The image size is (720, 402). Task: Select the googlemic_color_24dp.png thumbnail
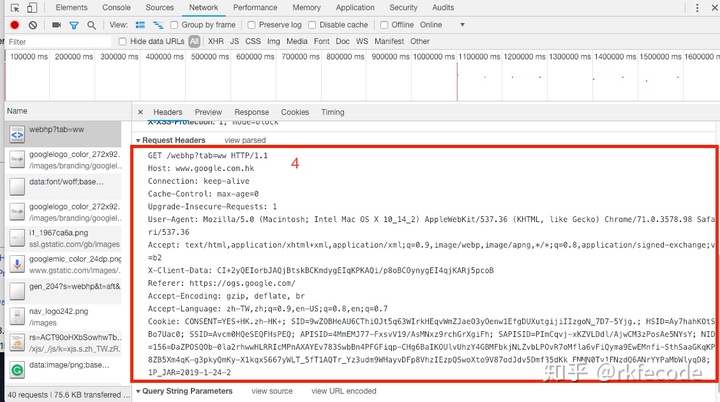[17, 264]
